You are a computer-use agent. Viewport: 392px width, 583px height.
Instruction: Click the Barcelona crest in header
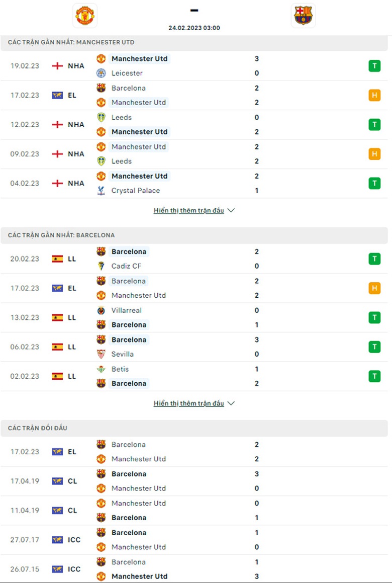pyautogui.click(x=303, y=16)
